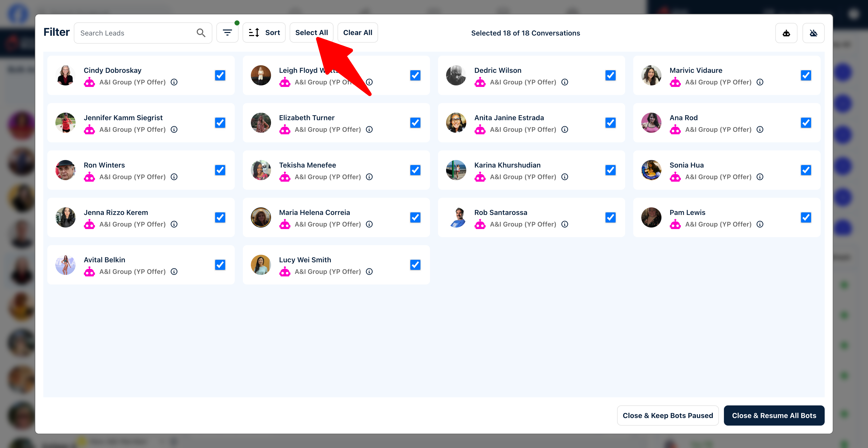Click Close & Keep Bots Paused
The image size is (868, 448).
pyautogui.click(x=667, y=416)
